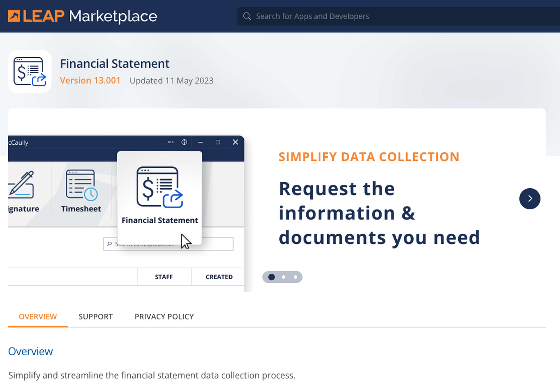Click the carousel screenshot image
The image size is (560, 392).
126,213
